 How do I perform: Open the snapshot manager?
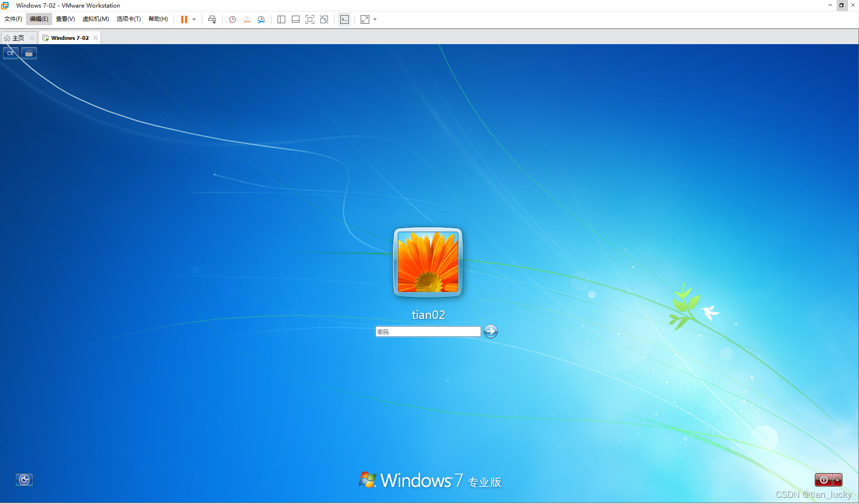click(261, 19)
